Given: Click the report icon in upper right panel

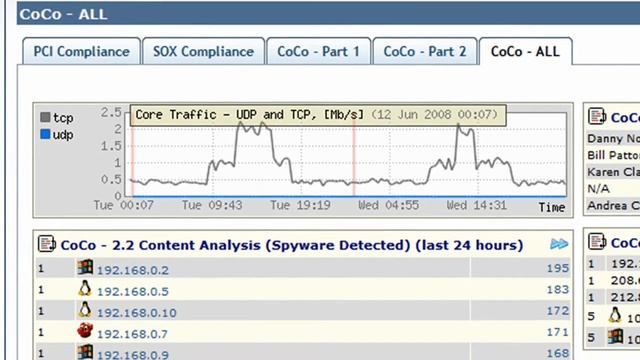Looking at the screenshot, I should tap(597, 116).
